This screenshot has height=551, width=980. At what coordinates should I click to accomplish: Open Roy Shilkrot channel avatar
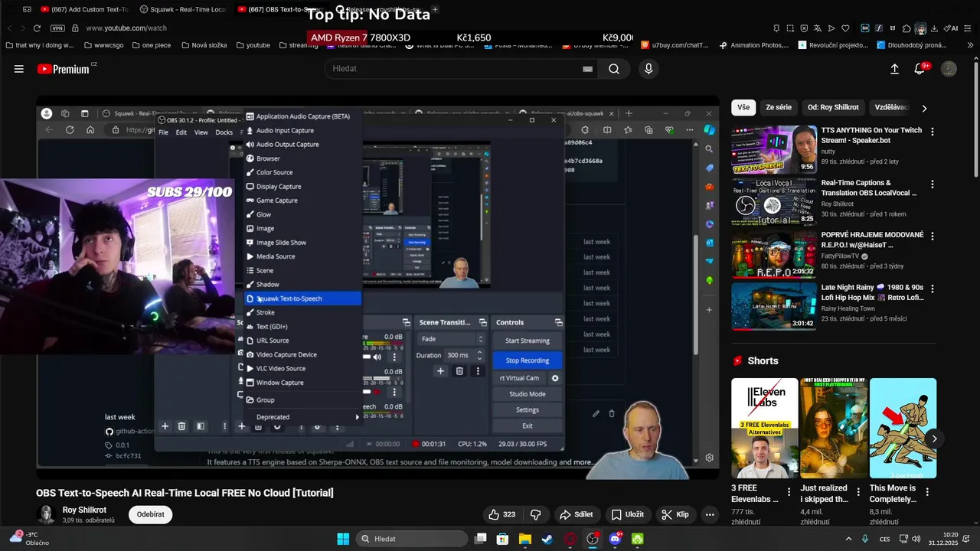[x=46, y=514]
